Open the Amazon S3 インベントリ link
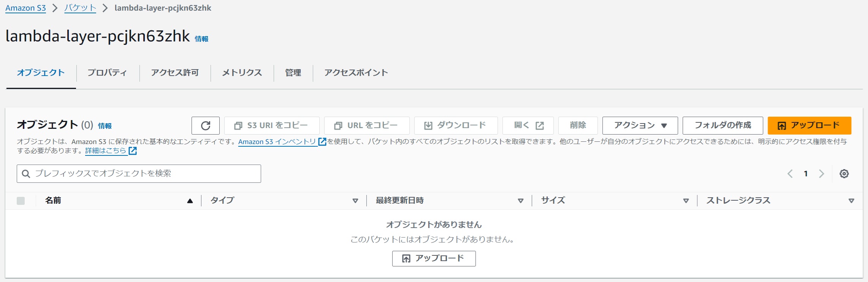This screenshot has width=868, height=282. point(277,142)
